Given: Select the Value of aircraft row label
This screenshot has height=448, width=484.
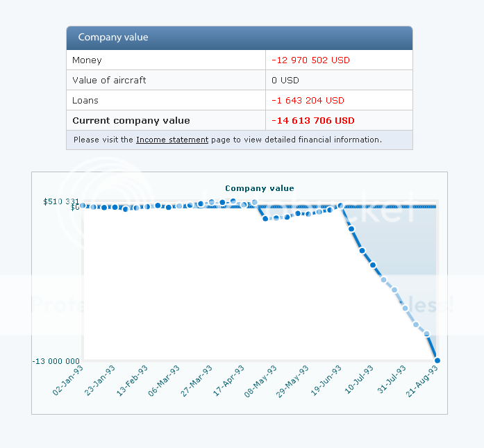Looking at the screenshot, I should (109, 81).
